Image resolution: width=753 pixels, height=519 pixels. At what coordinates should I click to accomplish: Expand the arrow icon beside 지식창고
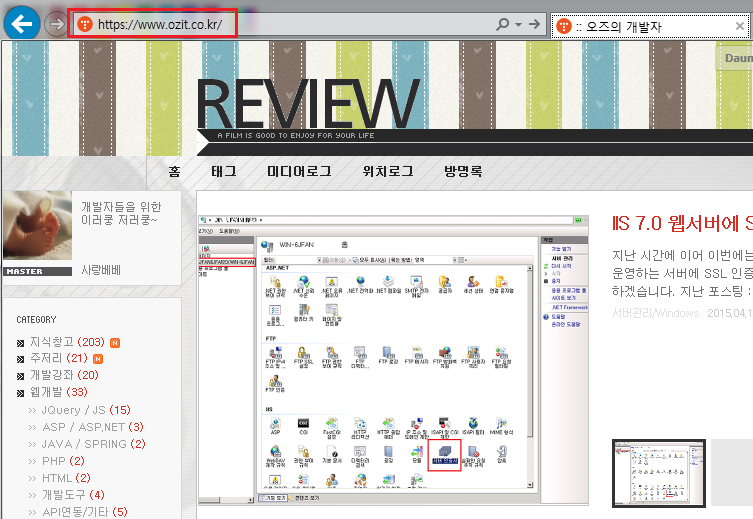(x=20, y=343)
